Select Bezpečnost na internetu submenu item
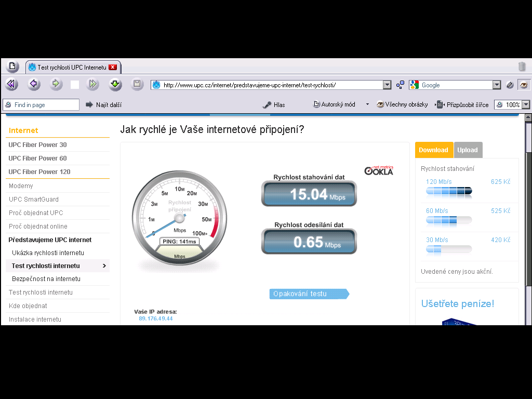The image size is (532, 399). 46,279
